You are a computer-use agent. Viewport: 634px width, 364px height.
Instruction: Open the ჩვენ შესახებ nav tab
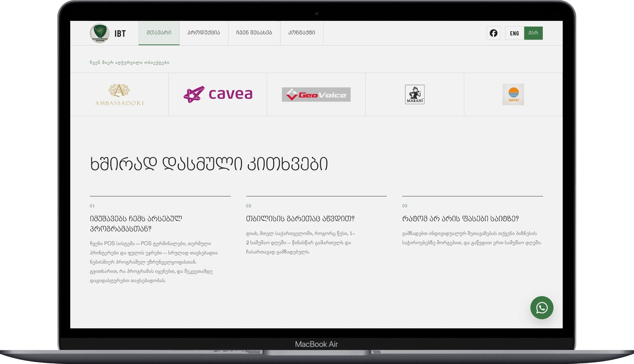(x=254, y=33)
